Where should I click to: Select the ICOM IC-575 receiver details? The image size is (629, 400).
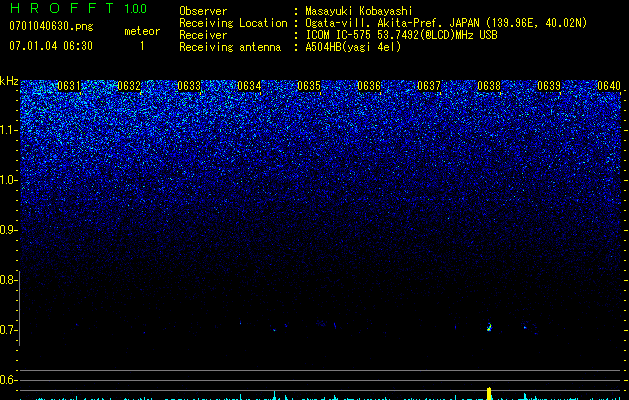pos(401,35)
